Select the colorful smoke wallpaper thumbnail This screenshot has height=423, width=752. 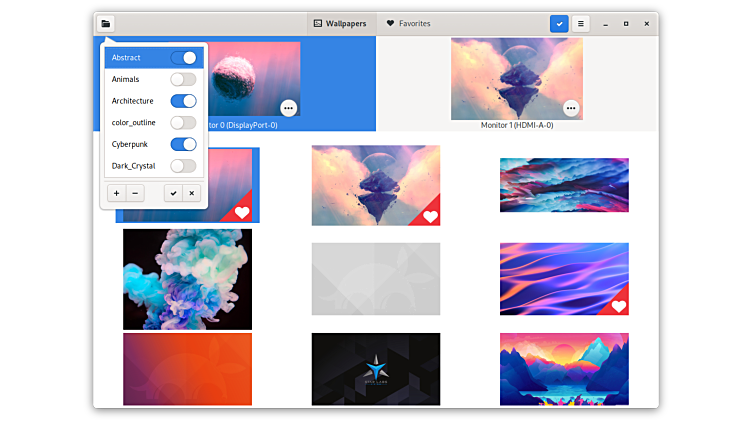187,279
